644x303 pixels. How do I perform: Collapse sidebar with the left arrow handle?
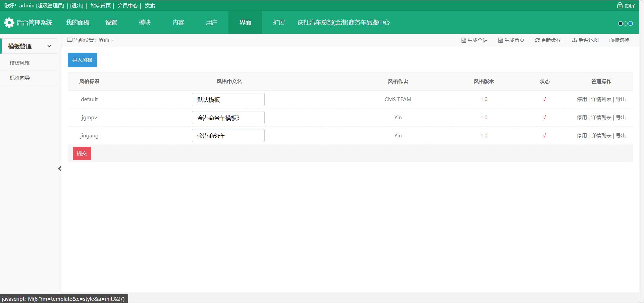coord(59,169)
